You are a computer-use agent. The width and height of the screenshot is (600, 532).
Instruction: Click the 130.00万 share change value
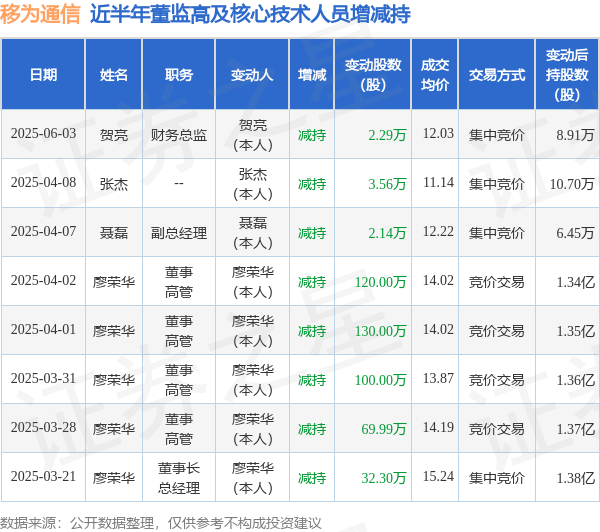(380, 331)
